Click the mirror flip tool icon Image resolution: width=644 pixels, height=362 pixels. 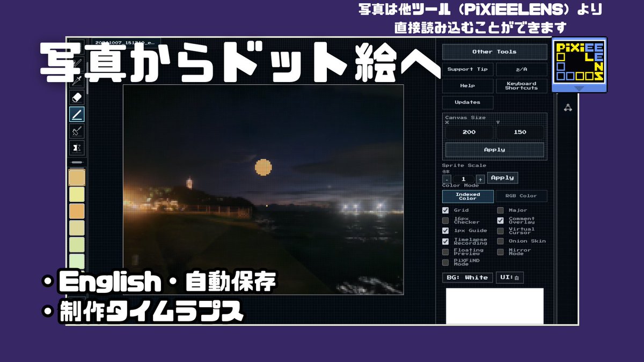[x=77, y=147]
